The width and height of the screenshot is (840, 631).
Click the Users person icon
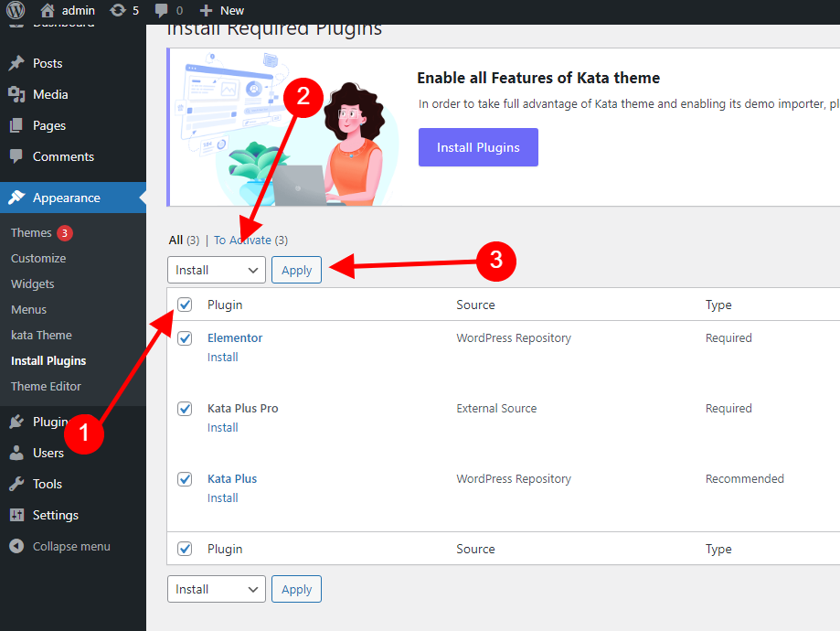16,453
